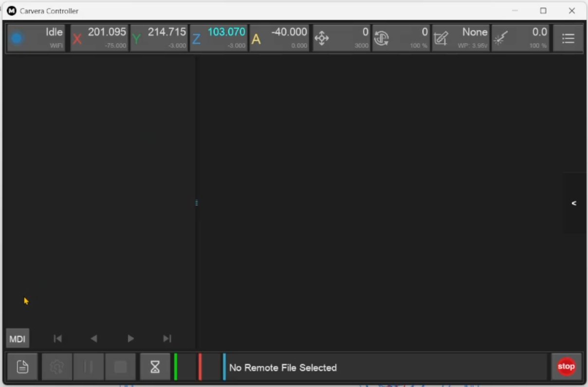
Task: Open the X axis position dropdown
Action: click(x=99, y=38)
